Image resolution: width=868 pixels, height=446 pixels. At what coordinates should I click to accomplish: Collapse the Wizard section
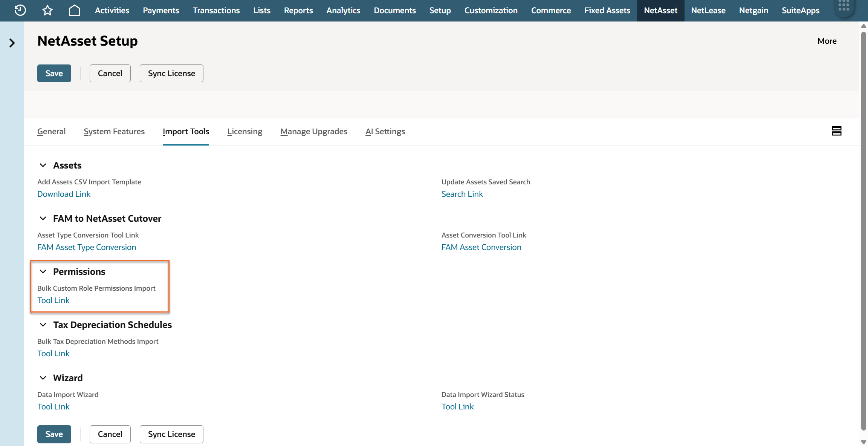pos(43,378)
